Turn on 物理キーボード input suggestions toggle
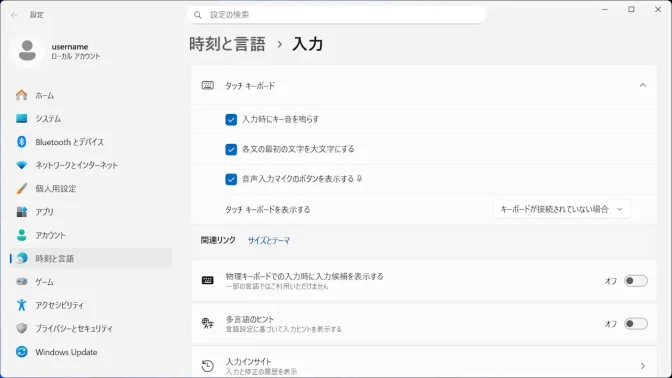672x378 pixels. click(636, 281)
